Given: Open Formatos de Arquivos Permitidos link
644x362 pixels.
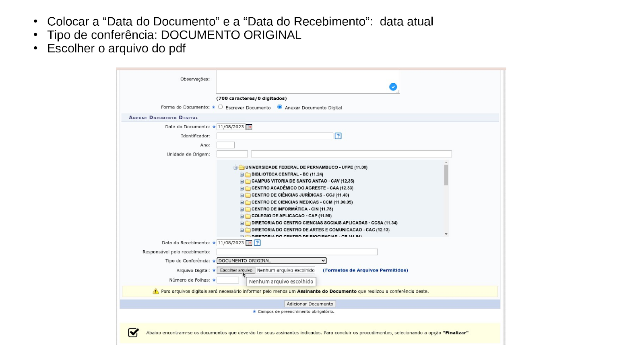Looking at the screenshot, I should pyautogui.click(x=365, y=270).
